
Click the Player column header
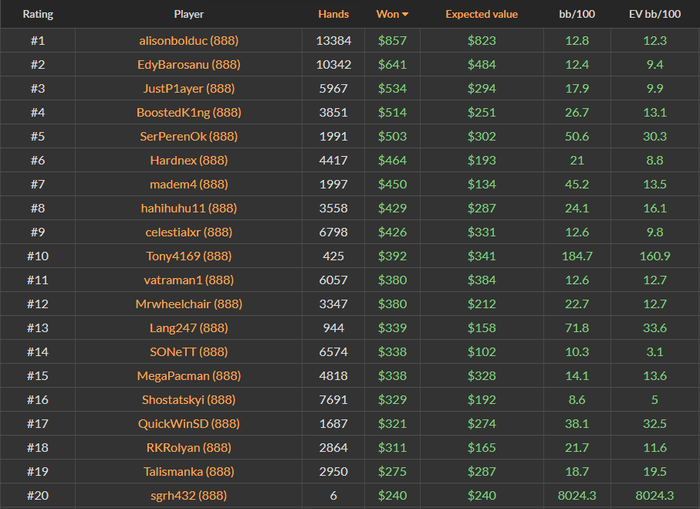point(188,15)
